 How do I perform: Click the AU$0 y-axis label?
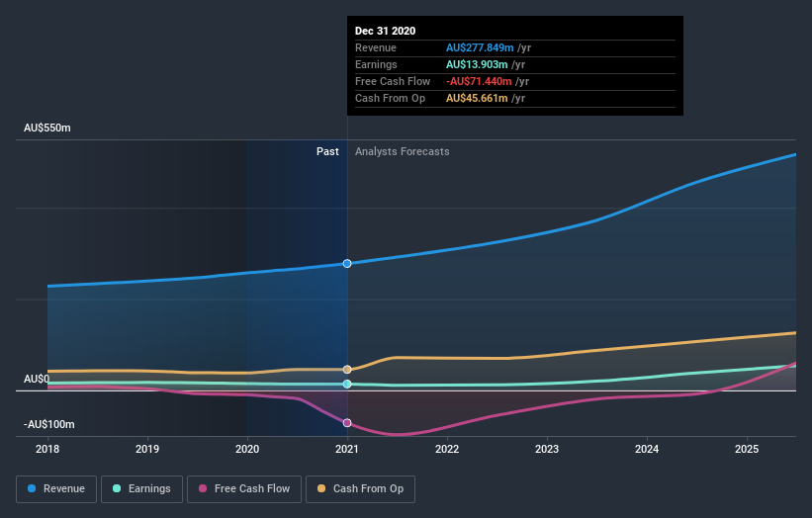[x=37, y=379]
